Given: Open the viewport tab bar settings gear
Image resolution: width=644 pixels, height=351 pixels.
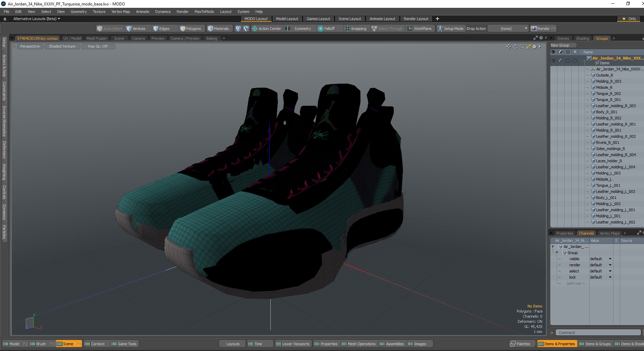Looking at the screenshot, I should click(541, 38).
